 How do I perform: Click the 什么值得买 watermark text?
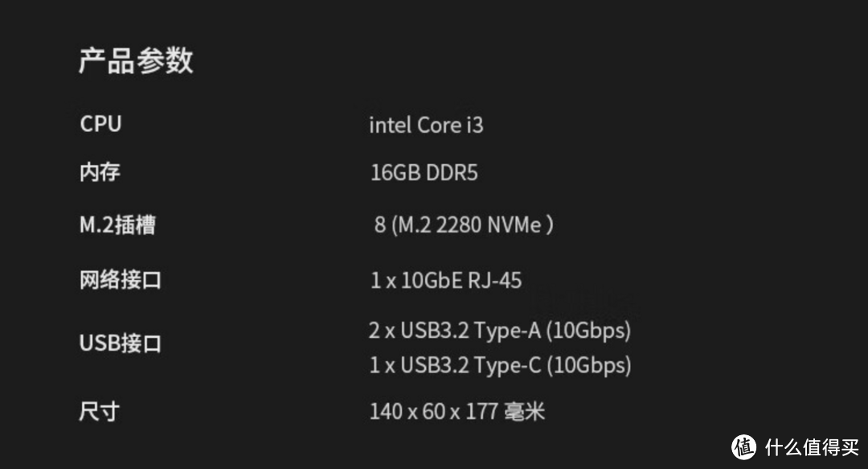click(x=807, y=447)
